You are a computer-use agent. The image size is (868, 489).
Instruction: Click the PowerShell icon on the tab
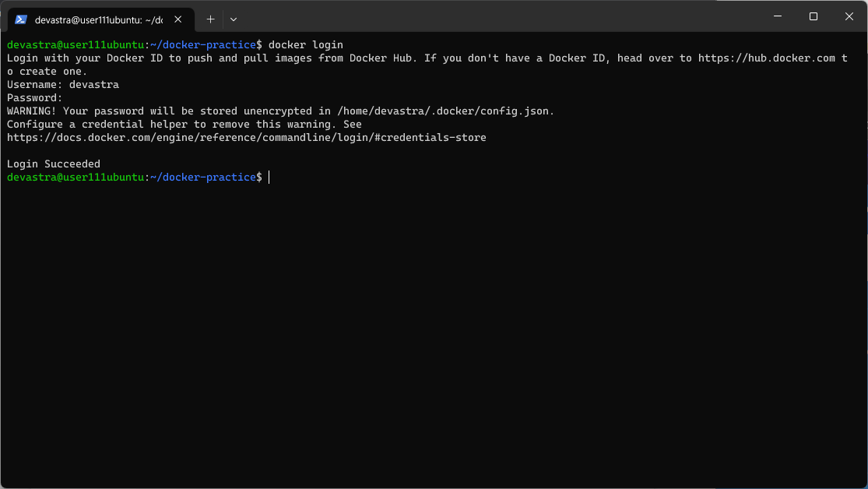(x=21, y=19)
